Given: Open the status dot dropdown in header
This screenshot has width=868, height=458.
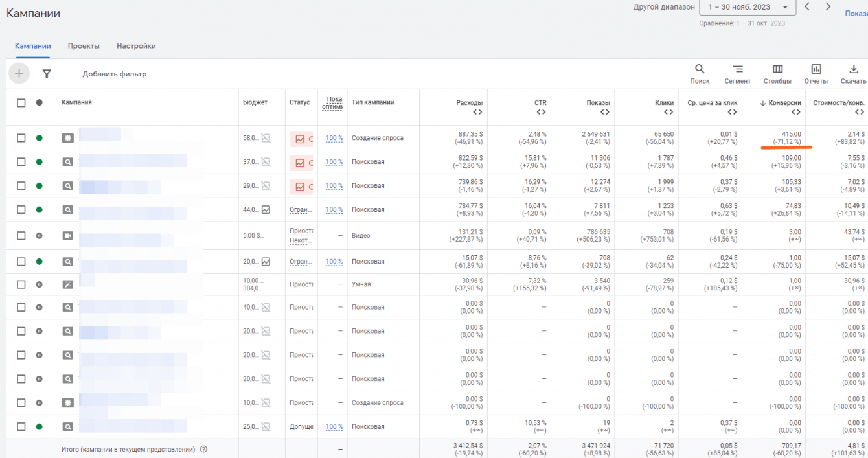Looking at the screenshot, I should pyautogui.click(x=39, y=102).
